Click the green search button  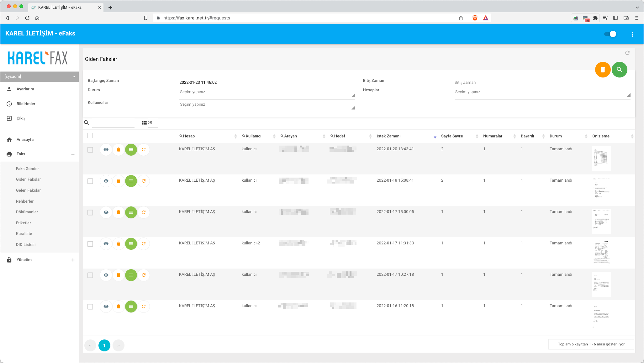619,70
